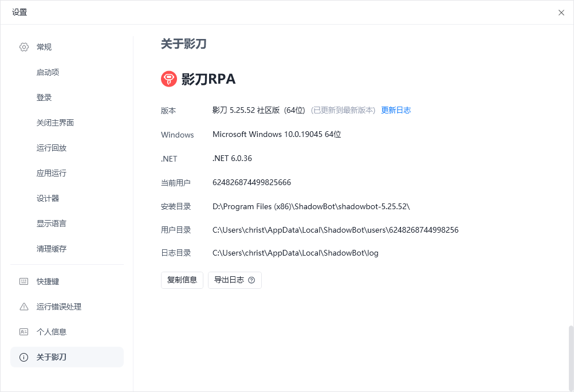Select 关于影刀 in the sidebar
Viewport: 574px width, 392px height.
(x=67, y=357)
